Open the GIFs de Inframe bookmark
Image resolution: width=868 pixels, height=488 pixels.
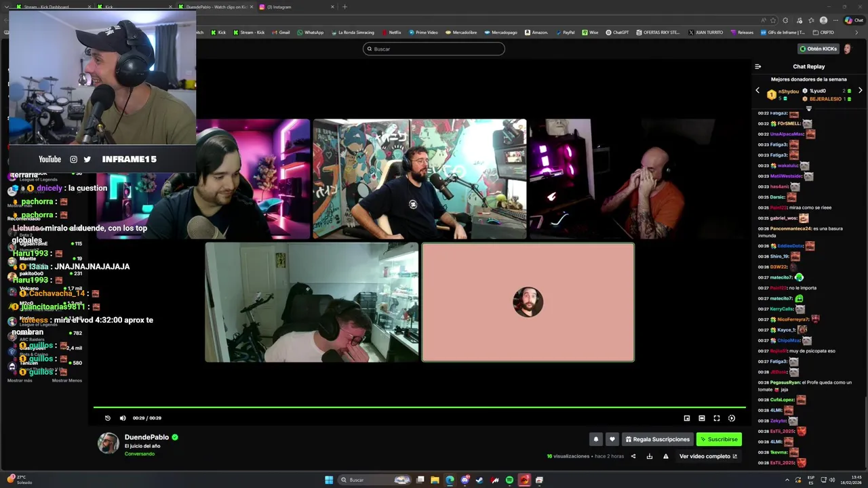[x=783, y=33]
